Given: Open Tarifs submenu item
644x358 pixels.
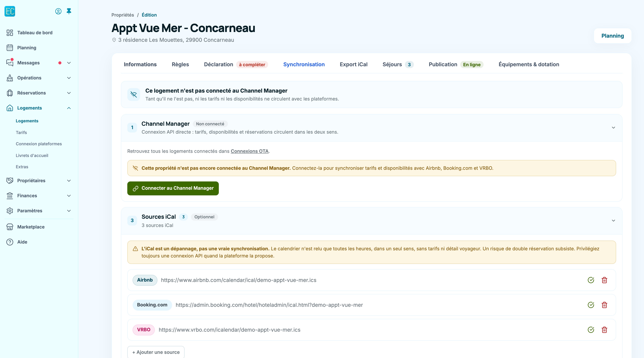Looking at the screenshot, I should pyautogui.click(x=21, y=132).
